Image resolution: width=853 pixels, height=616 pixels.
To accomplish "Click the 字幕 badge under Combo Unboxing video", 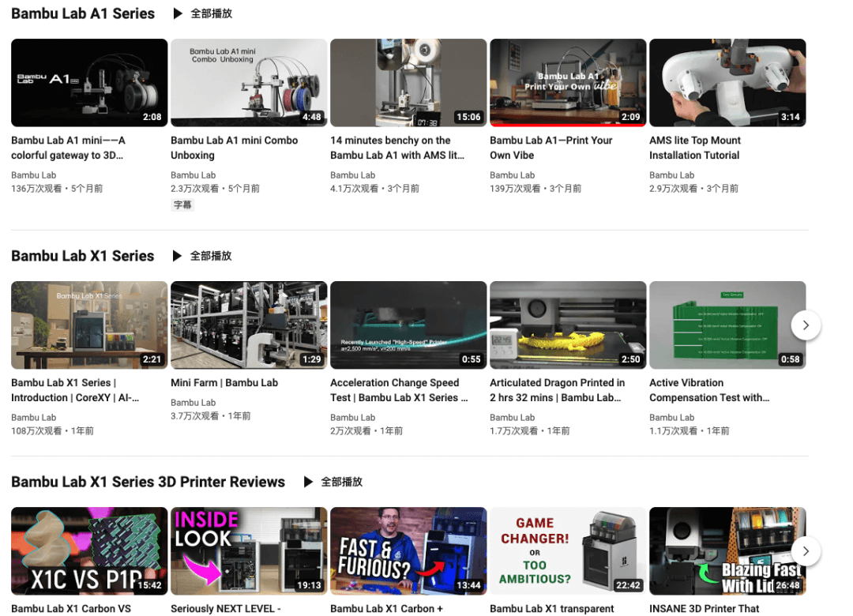I will [x=182, y=205].
